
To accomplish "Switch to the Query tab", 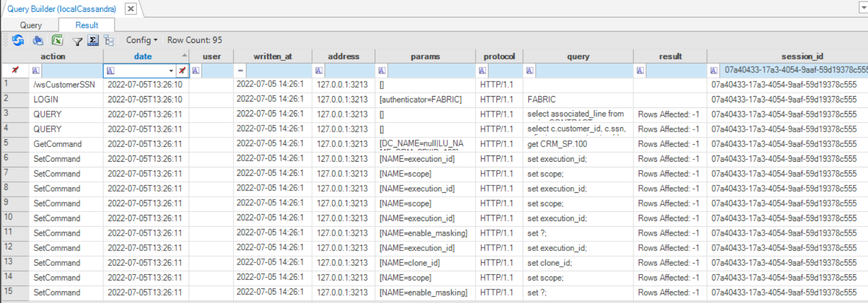I will (31, 25).
